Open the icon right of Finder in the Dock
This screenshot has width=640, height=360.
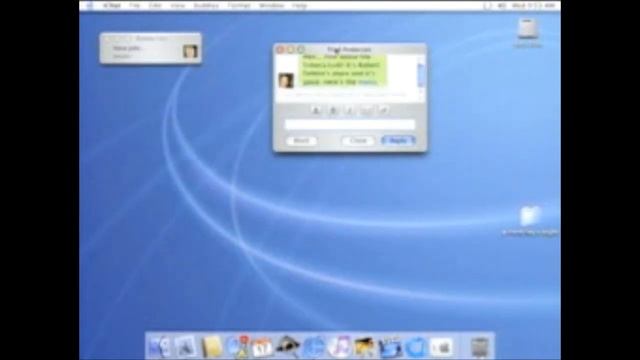pos(185,347)
